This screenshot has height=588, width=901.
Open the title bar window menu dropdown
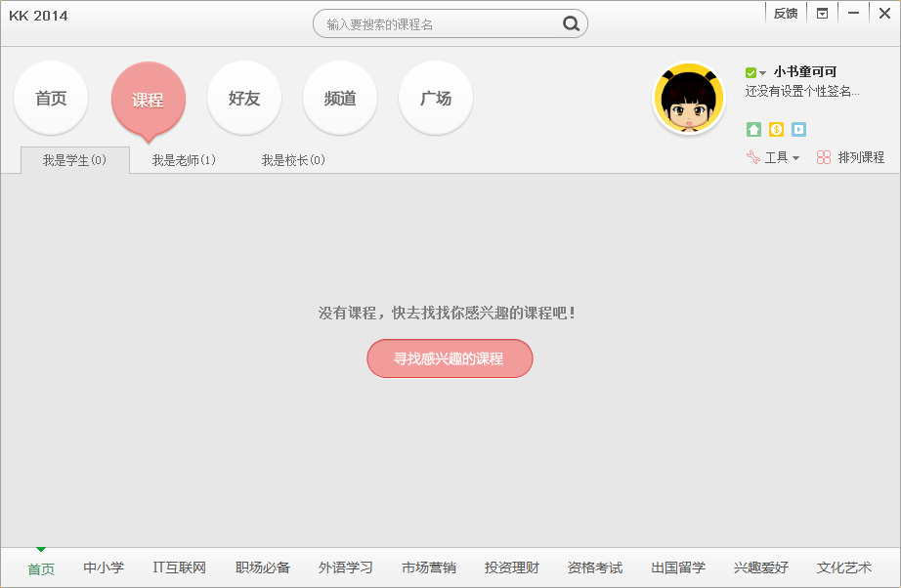823,13
